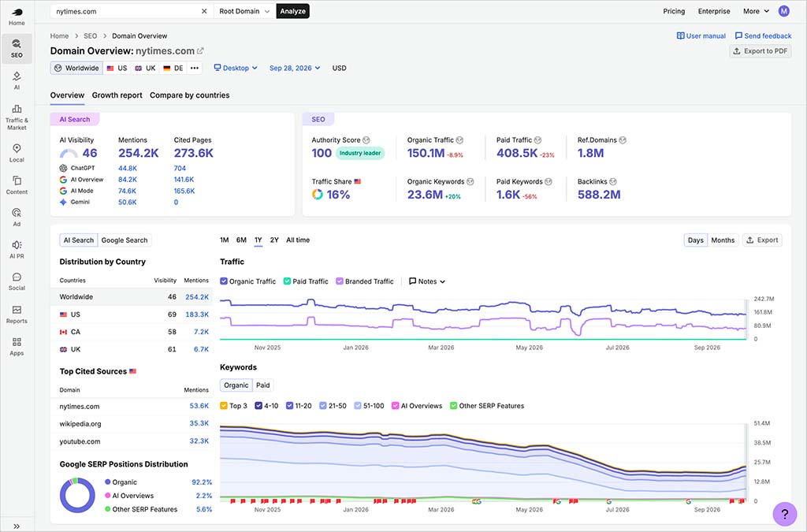Open the user profile avatar M
This screenshot has height=532, width=807.
(x=783, y=11)
